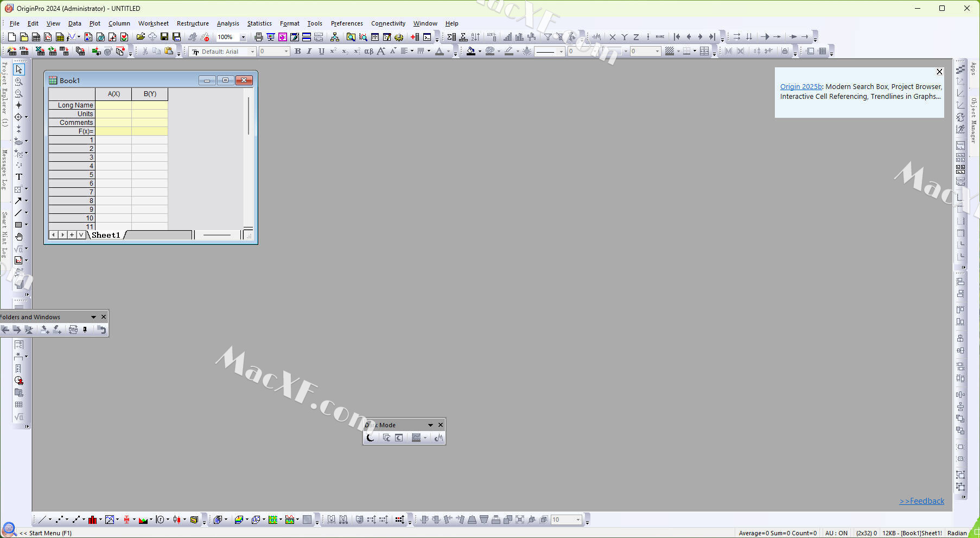Select the Text tool (T)
The image size is (980, 538).
coord(18,177)
